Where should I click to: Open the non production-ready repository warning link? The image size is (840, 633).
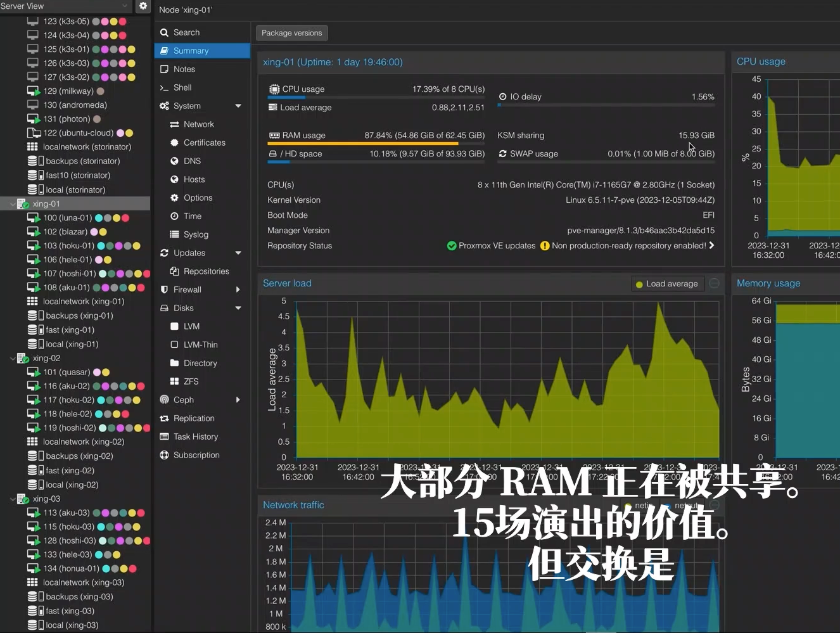click(628, 246)
